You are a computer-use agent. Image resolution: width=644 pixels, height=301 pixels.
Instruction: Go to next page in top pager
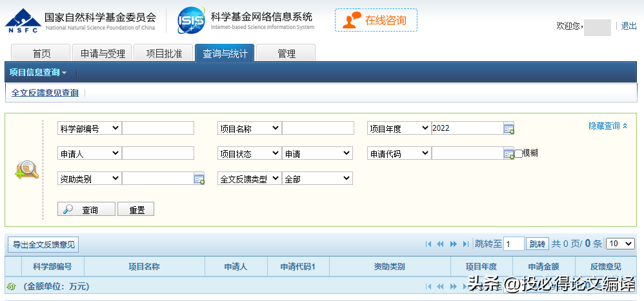(x=454, y=244)
